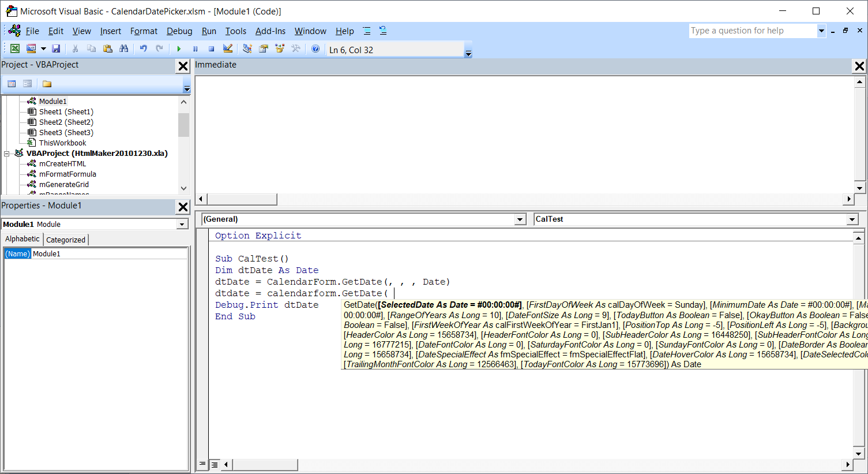Close the Project - VBAProject panel
The height and width of the screenshot is (474, 868).
[183, 66]
